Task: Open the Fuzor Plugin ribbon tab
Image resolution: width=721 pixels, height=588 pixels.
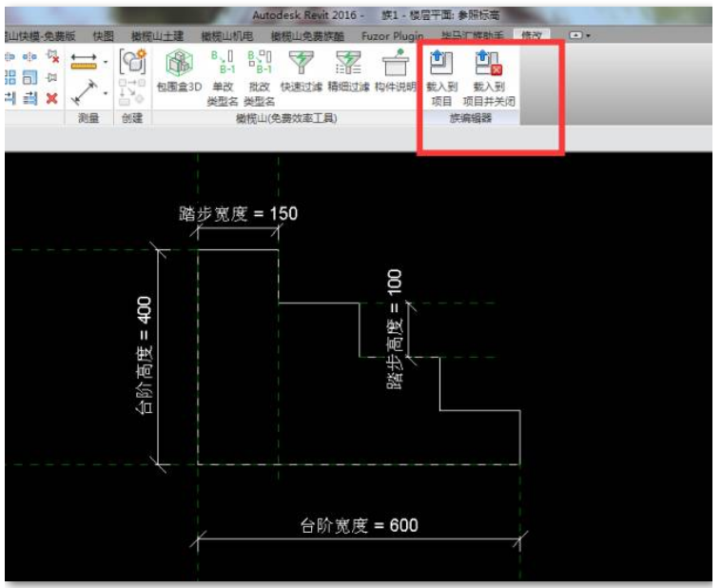Action: point(392,36)
